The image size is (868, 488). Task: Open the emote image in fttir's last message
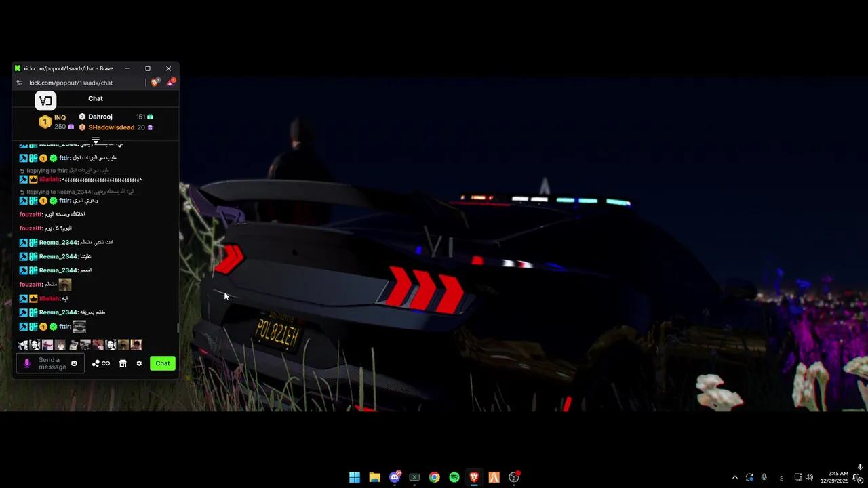pos(79,327)
